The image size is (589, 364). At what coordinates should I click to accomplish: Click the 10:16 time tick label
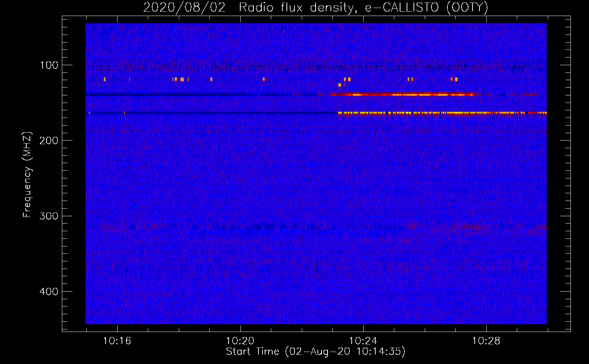117,341
